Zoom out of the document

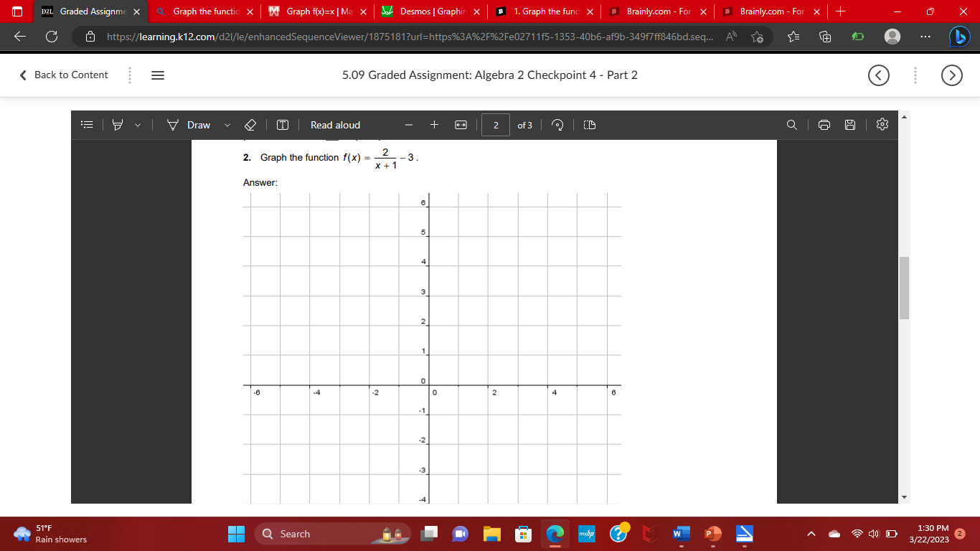407,125
